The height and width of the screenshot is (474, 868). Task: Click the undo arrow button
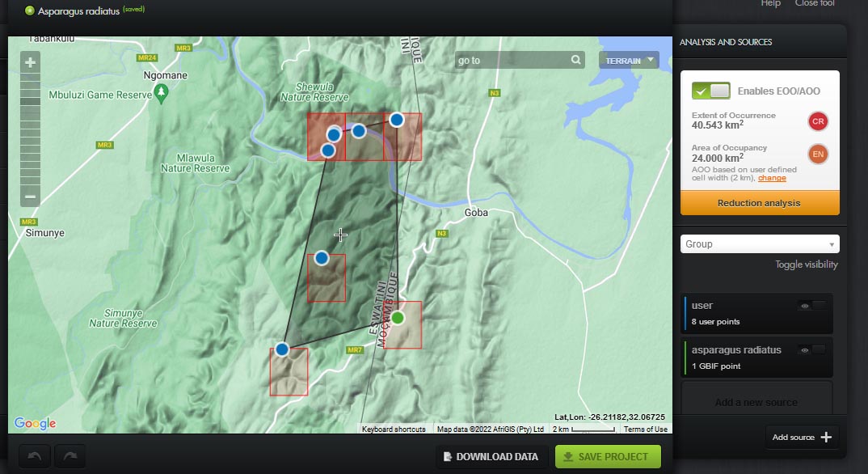click(x=34, y=457)
